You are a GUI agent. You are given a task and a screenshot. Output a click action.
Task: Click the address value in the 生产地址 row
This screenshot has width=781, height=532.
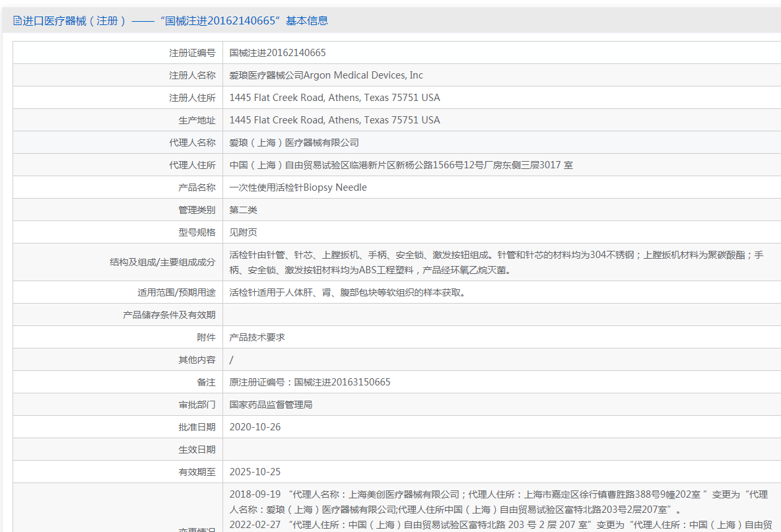334,120
